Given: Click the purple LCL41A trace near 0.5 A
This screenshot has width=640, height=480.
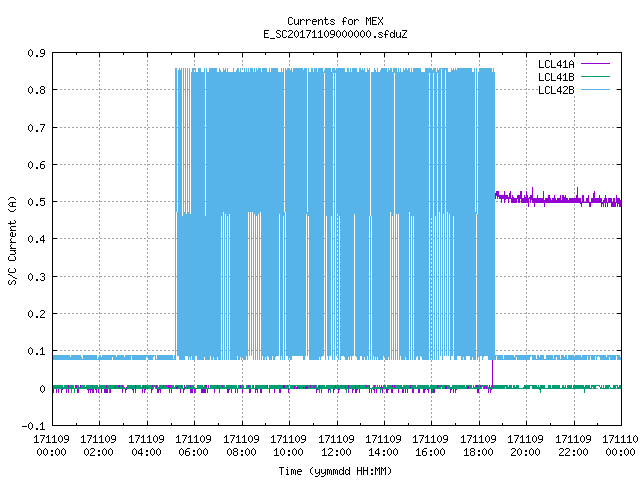Looking at the screenshot, I should pos(558,199).
